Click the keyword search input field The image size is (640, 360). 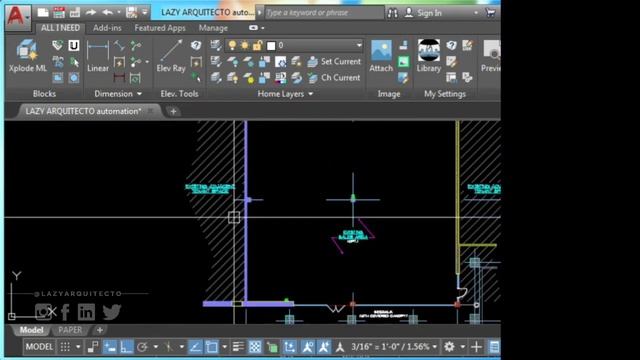coord(324,13)
